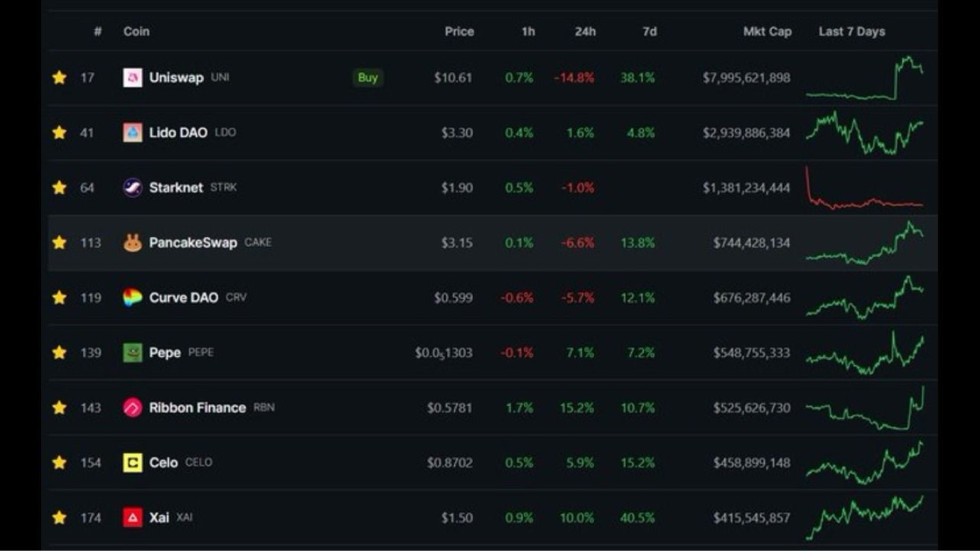Click Uniswap 24h change -14.8%

tap(574, 77)
